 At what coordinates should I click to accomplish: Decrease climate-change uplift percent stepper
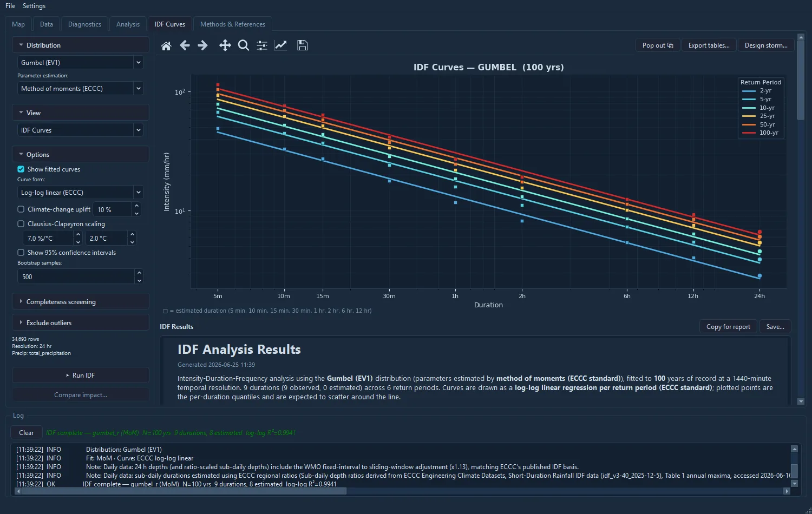(136, 213)
